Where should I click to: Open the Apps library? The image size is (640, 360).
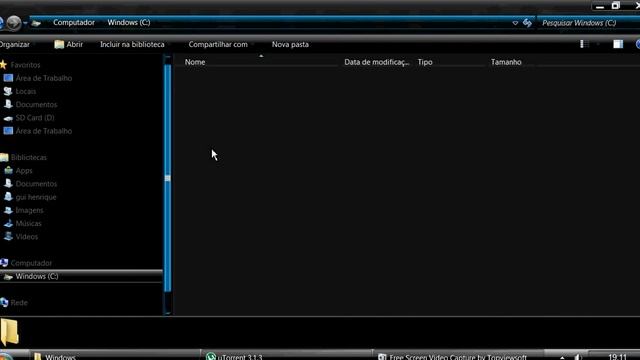(24, 171)
